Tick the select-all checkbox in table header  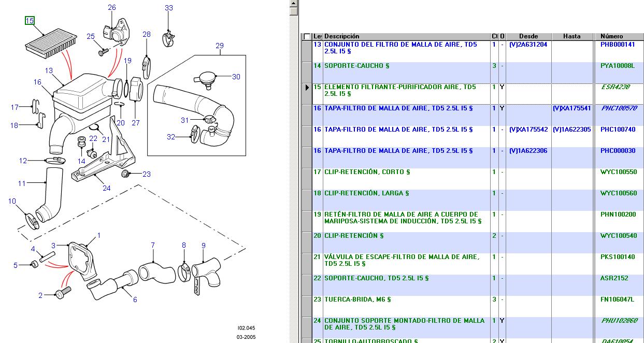pyautogui.click(x=307, y=37)
